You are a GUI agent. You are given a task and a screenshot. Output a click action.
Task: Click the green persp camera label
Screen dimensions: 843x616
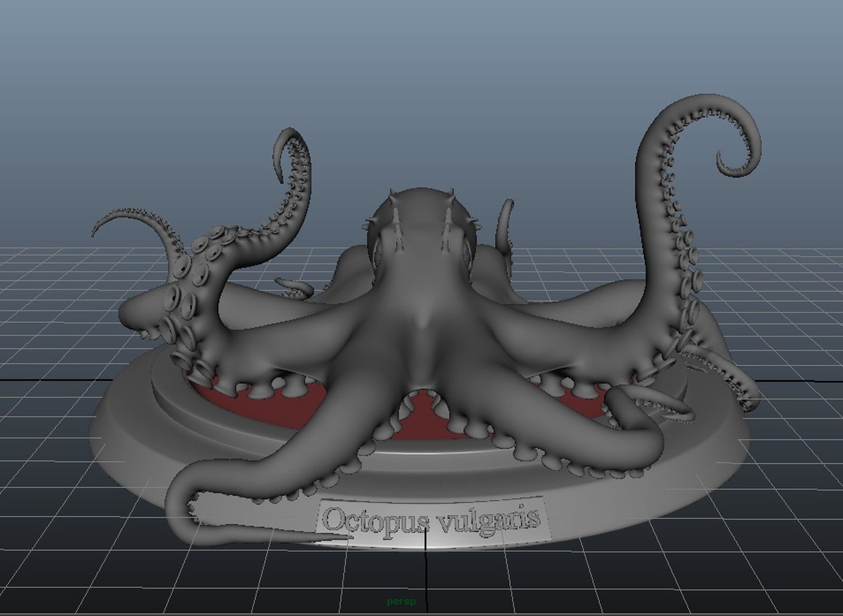(401, 601)
